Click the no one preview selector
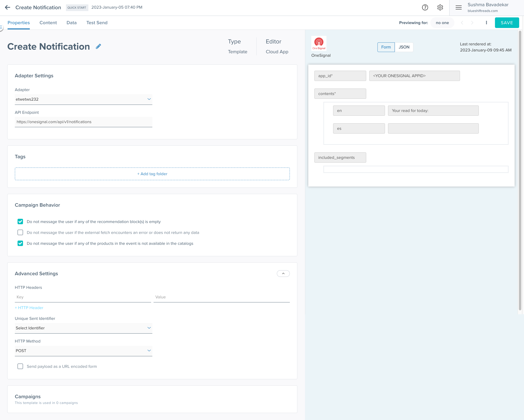Screen dimensions: 524x420 point(442,23)
